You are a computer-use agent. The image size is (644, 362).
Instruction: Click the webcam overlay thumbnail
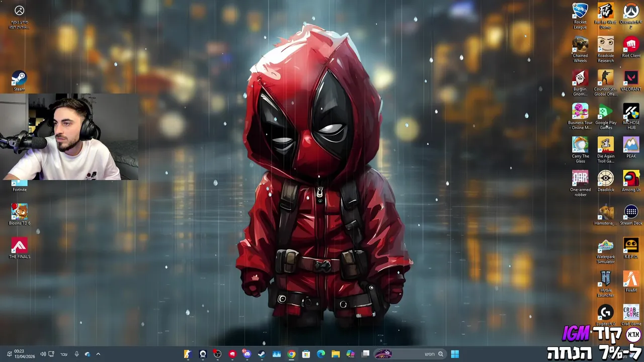(x=69, y=137)
